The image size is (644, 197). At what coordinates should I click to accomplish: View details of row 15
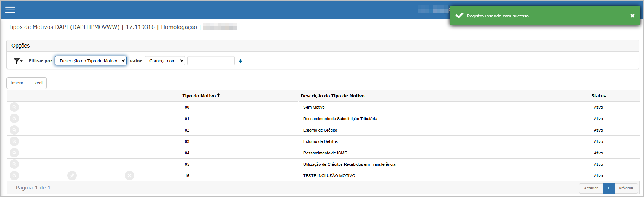click(14, 175)
